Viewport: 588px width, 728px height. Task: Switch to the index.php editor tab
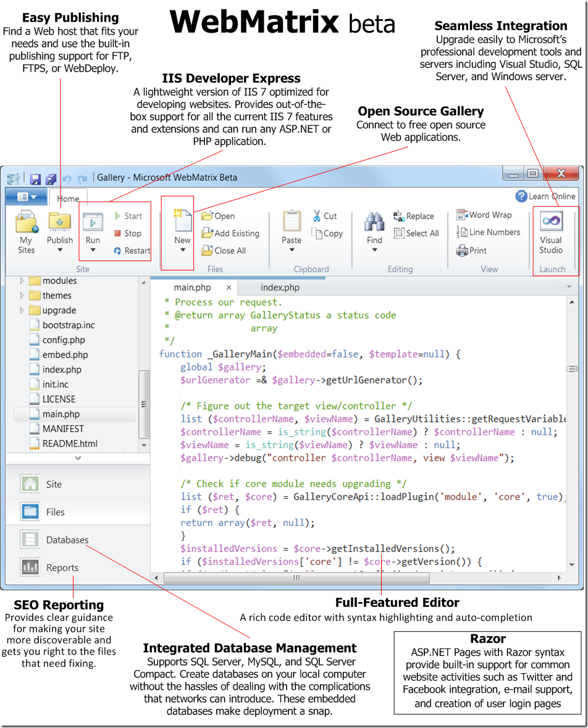click(280, 287)
